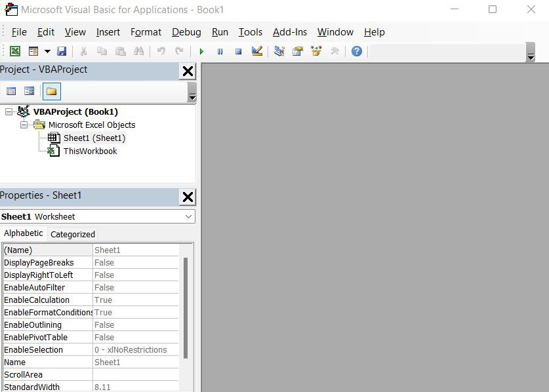
Task: Click the Break pause icon
Action: [x=220, y=51]
